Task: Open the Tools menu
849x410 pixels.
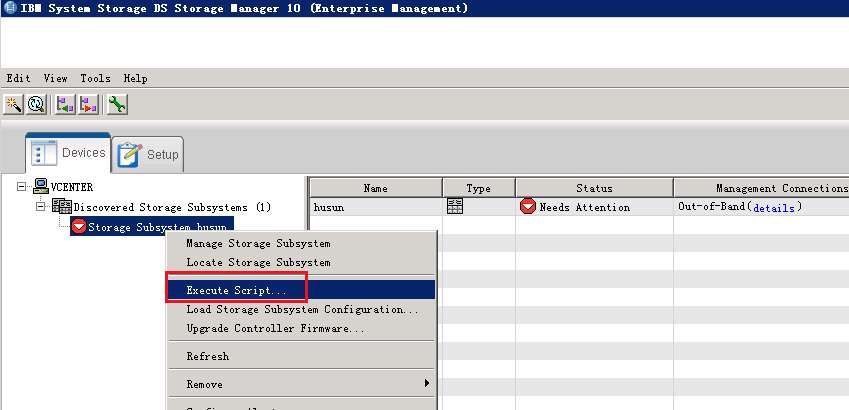Action: (95, 79)
